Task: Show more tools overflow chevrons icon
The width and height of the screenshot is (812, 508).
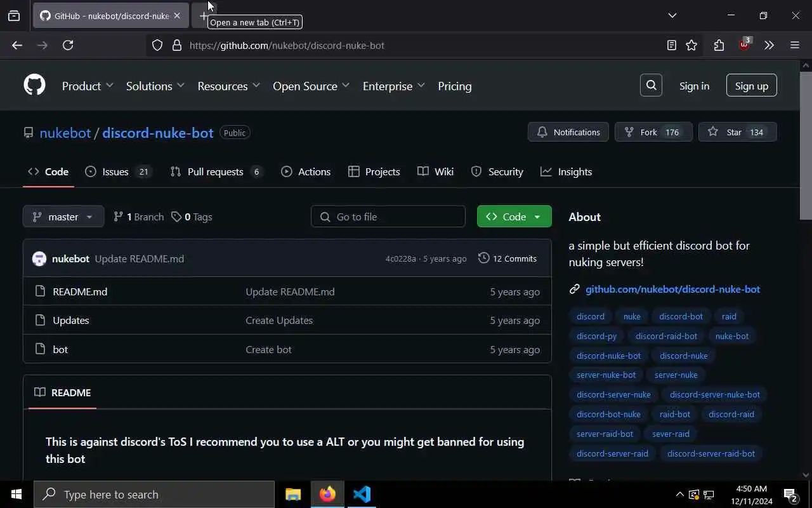Action: coord(769,45)
